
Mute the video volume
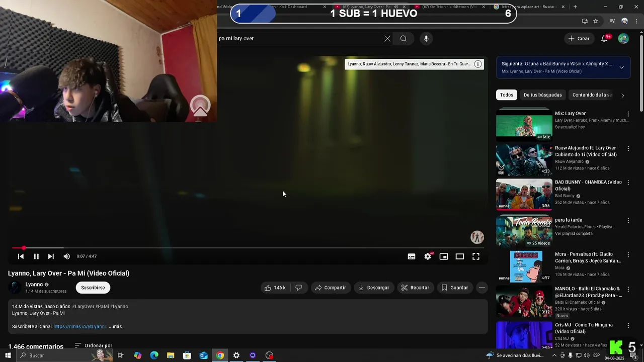(x=66, y=256)
